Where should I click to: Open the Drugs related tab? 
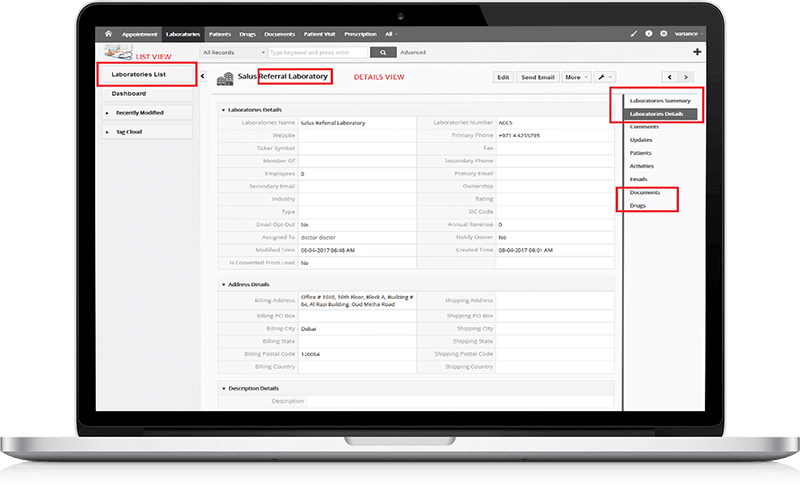(x=637, y=206)
